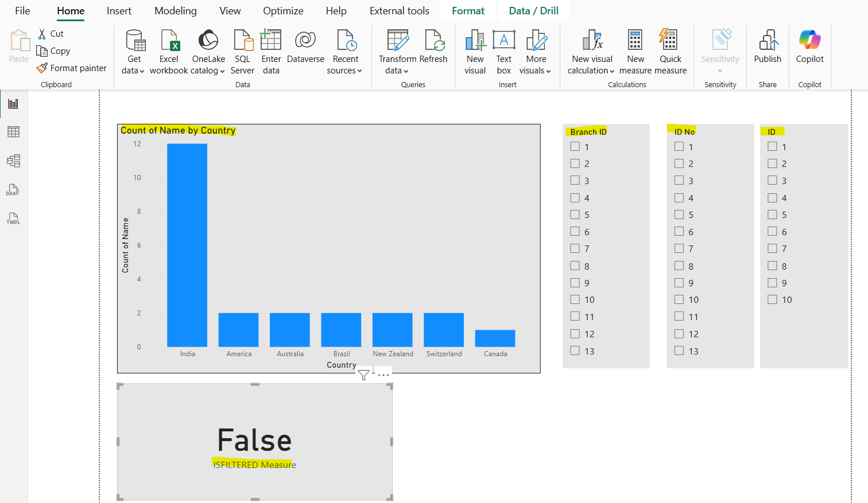Open the Modeling tab
This screenshot has height=503, width=868.
(175, 10)
